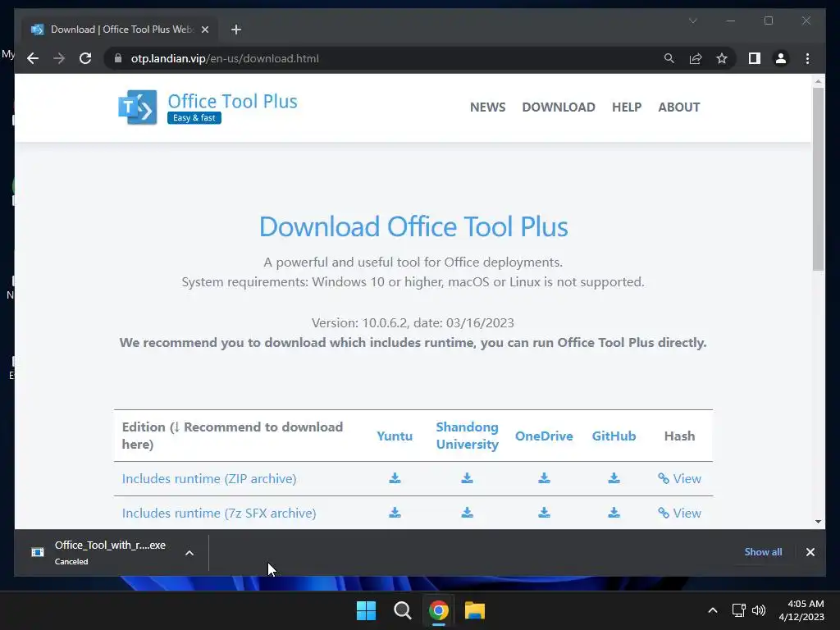Open the Chrome profile icon

pos(781,58)
